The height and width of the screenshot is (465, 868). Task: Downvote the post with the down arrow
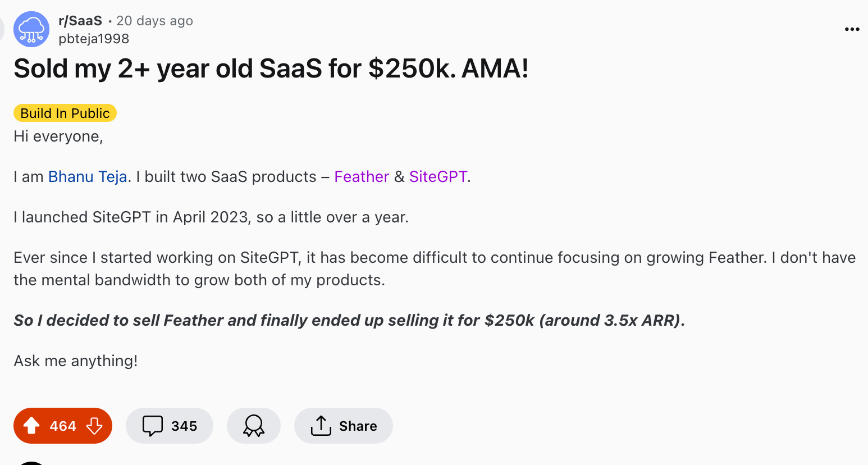coord(94,426)
